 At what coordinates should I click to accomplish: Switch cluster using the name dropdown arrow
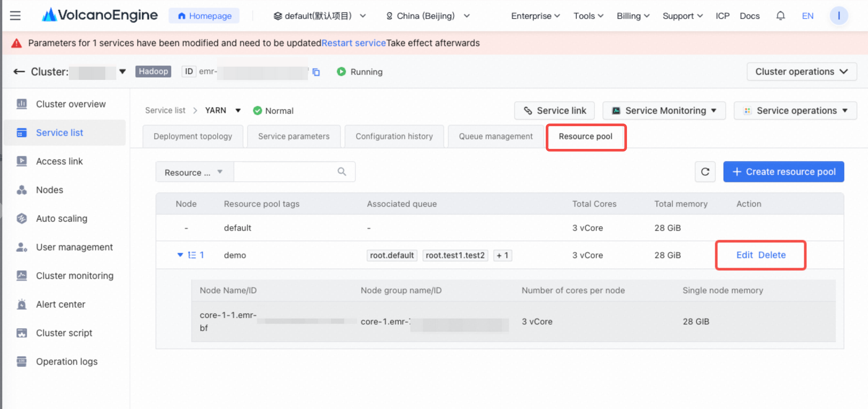pyautogui.click(x=122, y=72)
